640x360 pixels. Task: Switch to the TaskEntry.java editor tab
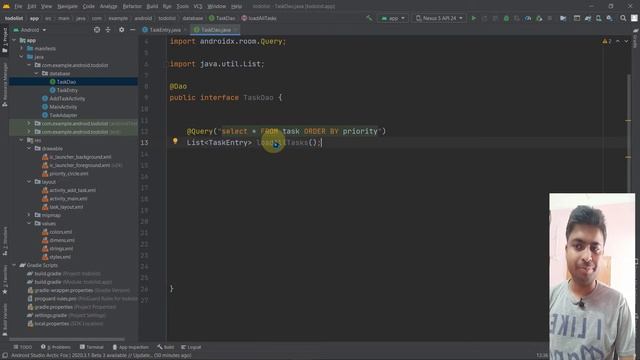(x=165, y=30)
